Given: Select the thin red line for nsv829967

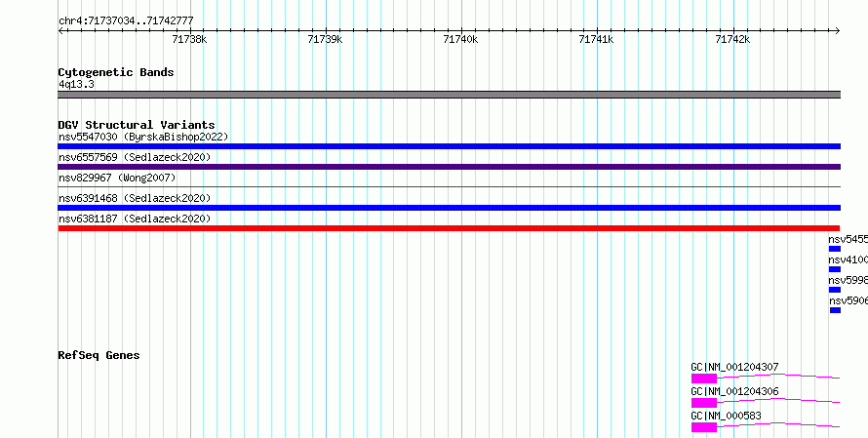Looking at the screenshot, I should coord(449,187).
